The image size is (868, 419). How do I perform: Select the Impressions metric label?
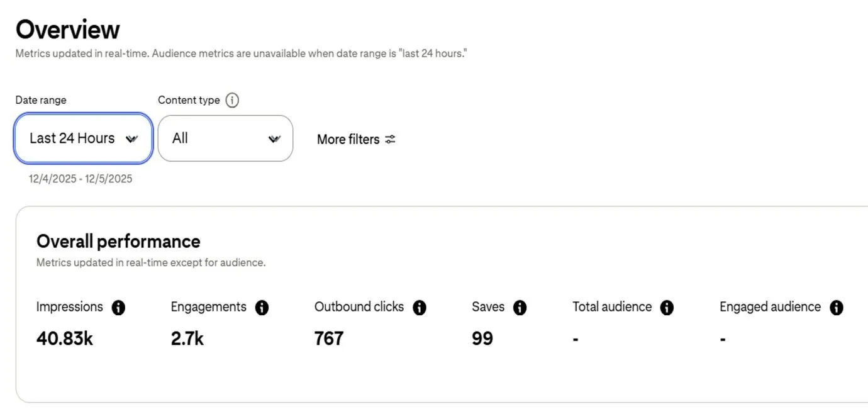tap(69, 307)
